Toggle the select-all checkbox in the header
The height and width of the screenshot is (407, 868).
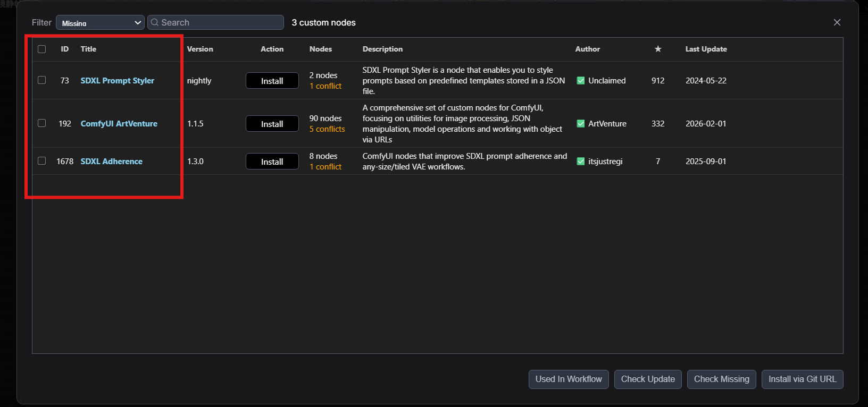coord(42,49)
